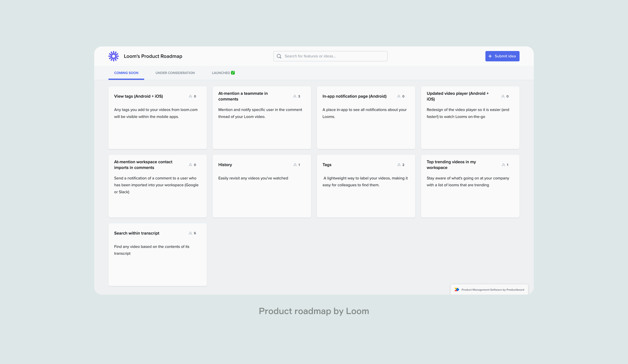
Task: Switch to the Under Consideration tab
Action: pos(175,72)
